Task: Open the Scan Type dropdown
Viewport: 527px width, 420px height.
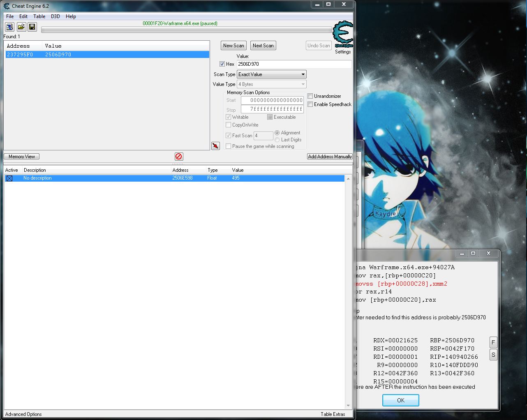Action: pos(272,74)
